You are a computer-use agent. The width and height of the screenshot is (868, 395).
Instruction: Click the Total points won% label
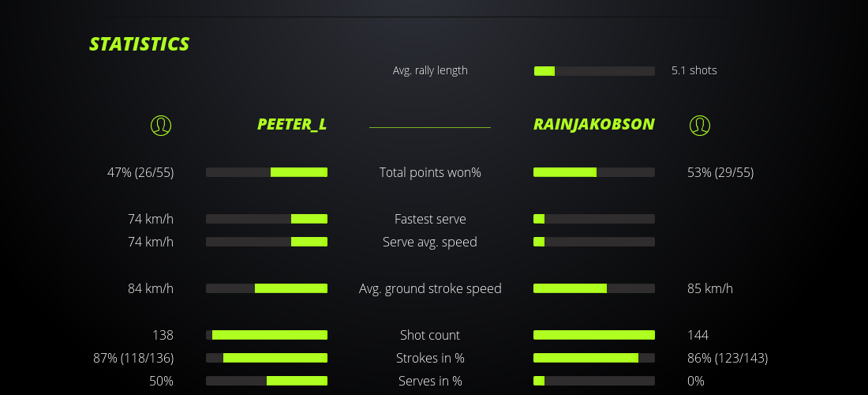point(430,172)
